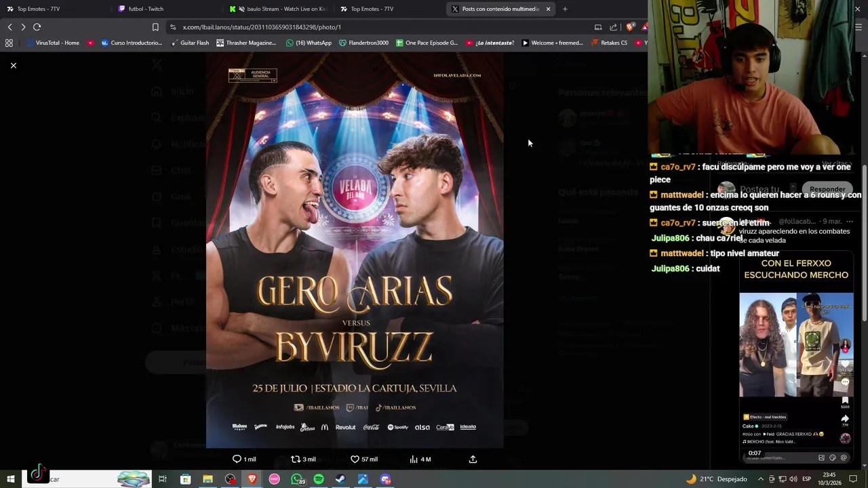Open One Pace Episode G... bookmark
The width and height of the screenshot is (868, 488).
tap(427, 43)
